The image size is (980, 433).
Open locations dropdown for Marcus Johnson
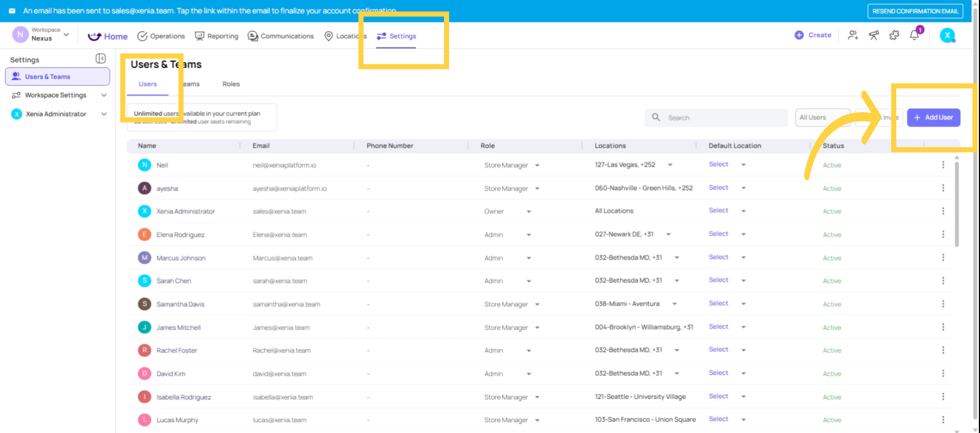coord(677,258)
